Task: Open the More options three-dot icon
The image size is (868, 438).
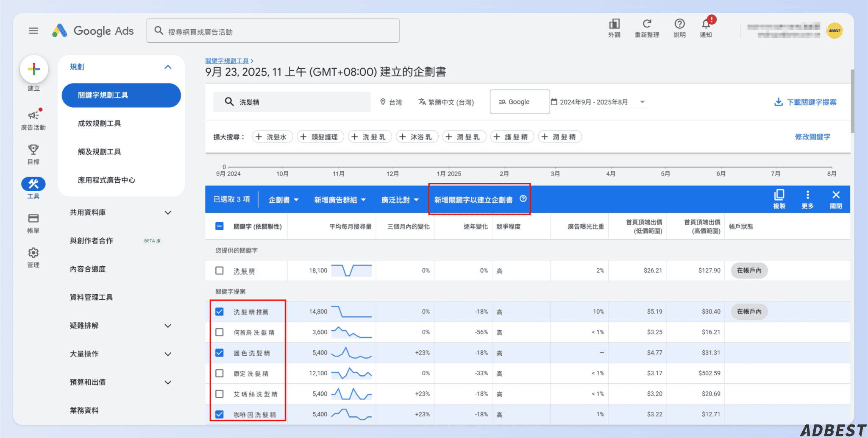Action: click(x=807, y=195)
